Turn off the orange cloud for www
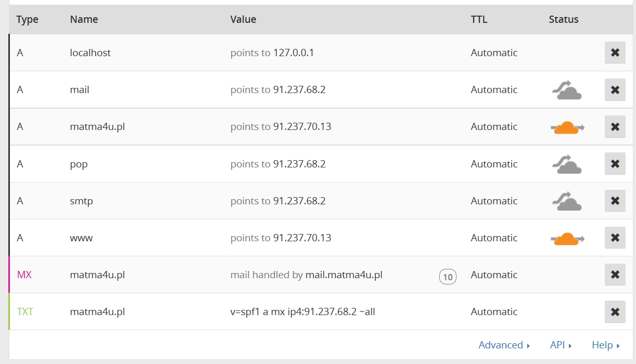The height and width of the screenshot is (364, 636). (566, 238)
